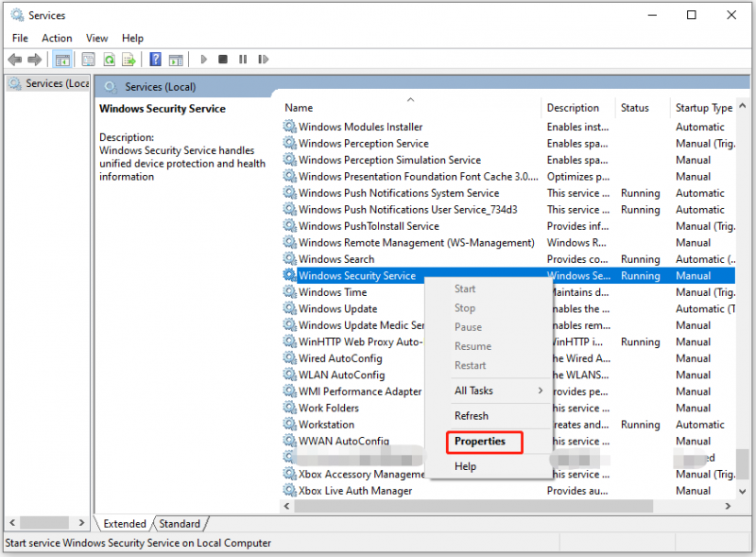Click the console tree pane scroll right arrow
Viewport: 756px width, 557px height.
point(81,523)
